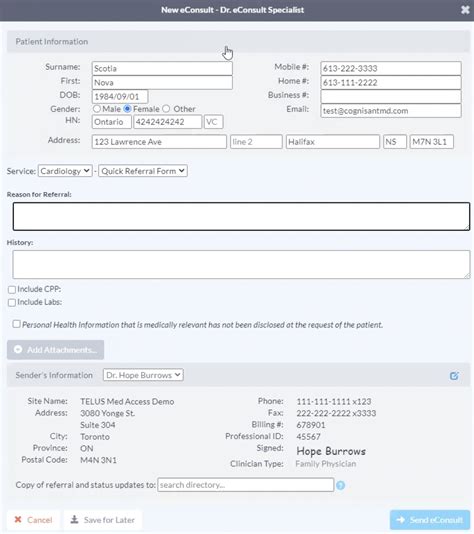Image resolution: width=474 pixels, height=534 pixels.
Task: Click the sender phone 111-111-1111 x123
Action: (x=334, y=402)
